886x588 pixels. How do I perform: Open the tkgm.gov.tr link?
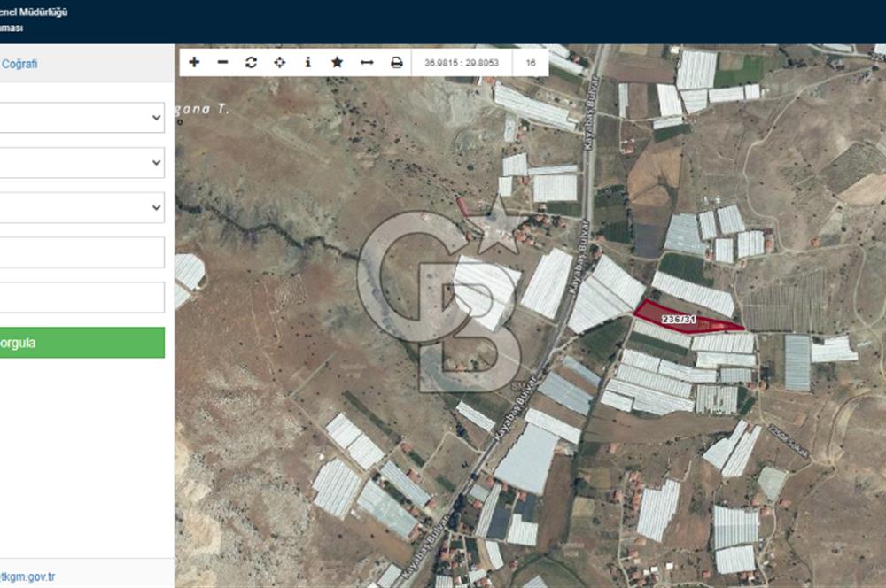[27, 576]
